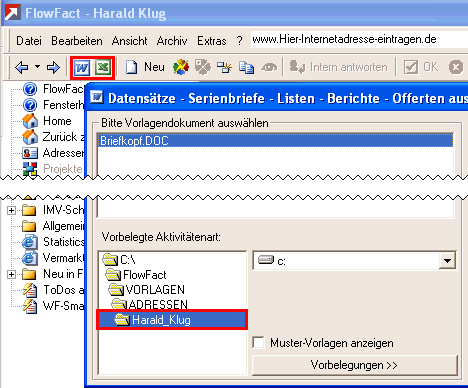Click the copy documents toolbar icon

(x=247, y=68)
